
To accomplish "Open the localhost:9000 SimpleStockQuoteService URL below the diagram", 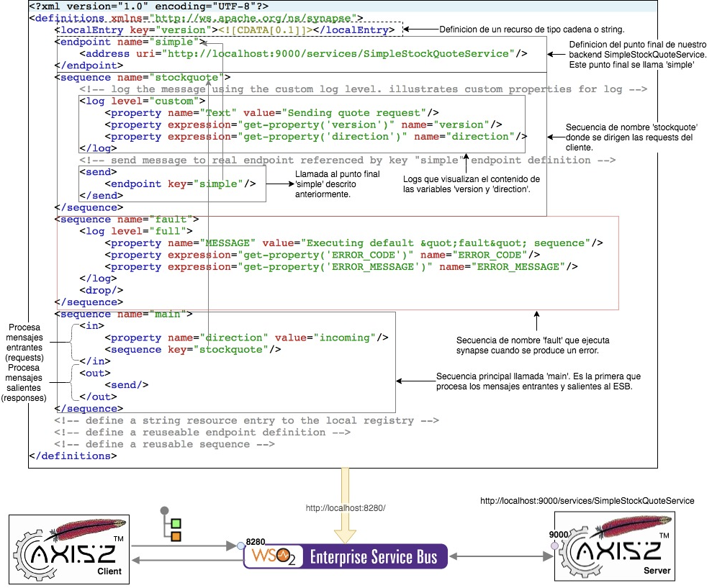I will [x=587, y=500].
